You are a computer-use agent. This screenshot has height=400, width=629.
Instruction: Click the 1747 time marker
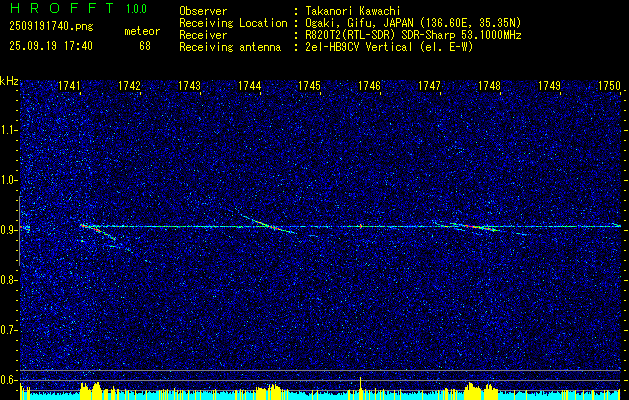click(x=429, y=86)
